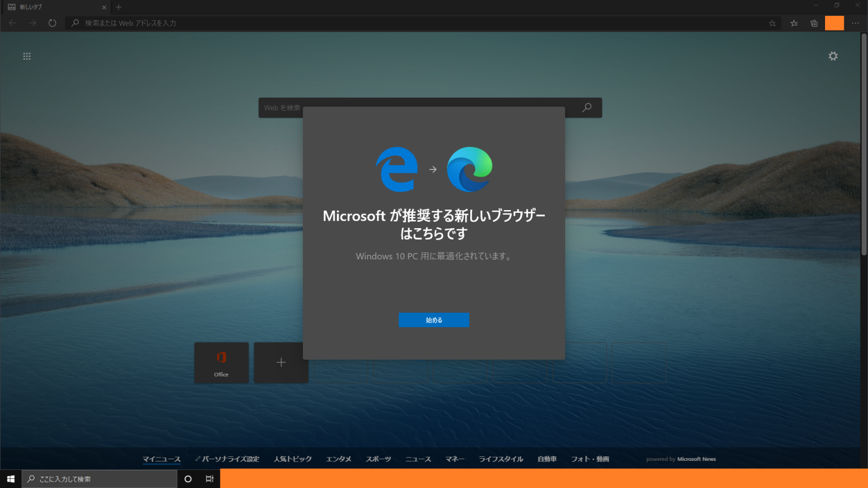Open パーソナライズ設定 personalization link
This screenshot has height=488, width=868.
pyautogui.click(x=227, y=459)
